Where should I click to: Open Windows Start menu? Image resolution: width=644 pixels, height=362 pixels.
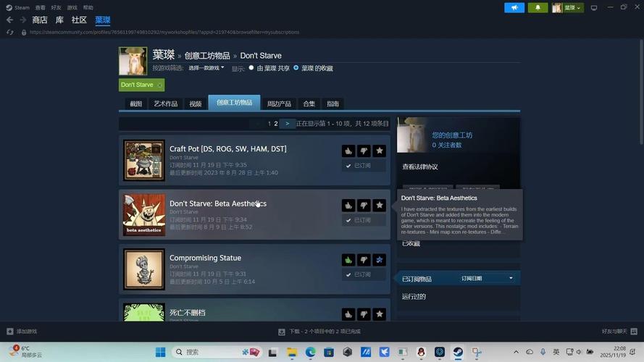pos(161,352)
